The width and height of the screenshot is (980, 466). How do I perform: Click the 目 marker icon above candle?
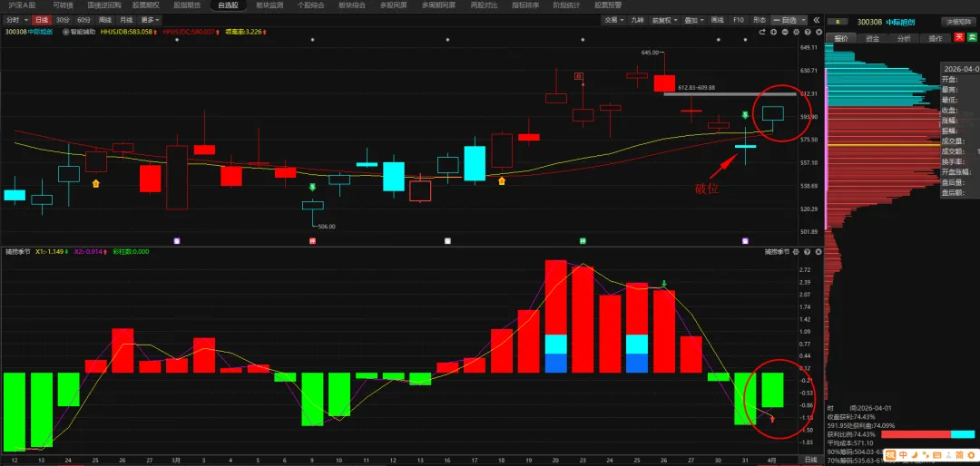(579, 76)
